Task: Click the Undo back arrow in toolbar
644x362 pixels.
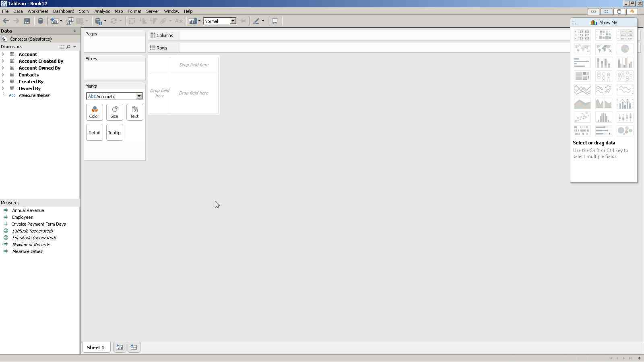Action: click(6, 21)
